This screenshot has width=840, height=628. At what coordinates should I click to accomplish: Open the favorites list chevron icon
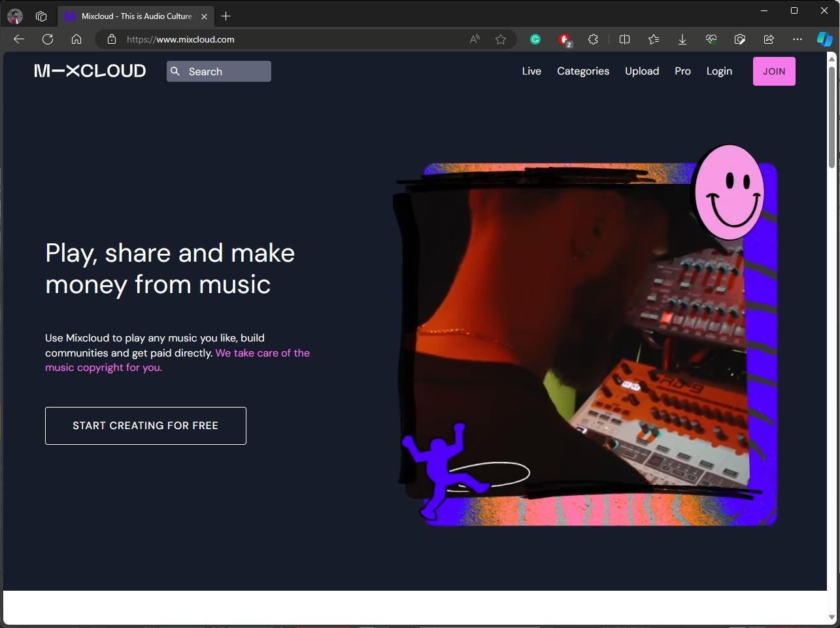point(653,39)
